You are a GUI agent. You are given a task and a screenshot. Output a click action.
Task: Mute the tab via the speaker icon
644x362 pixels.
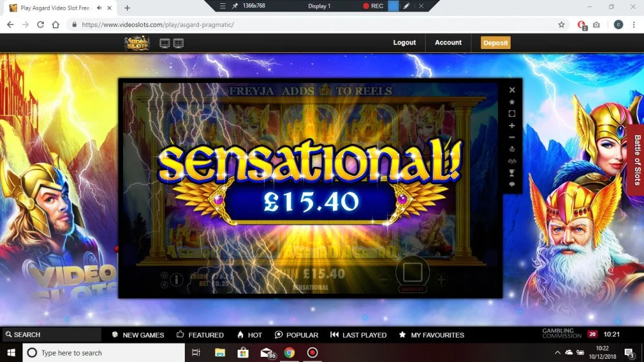coord(99,8)
